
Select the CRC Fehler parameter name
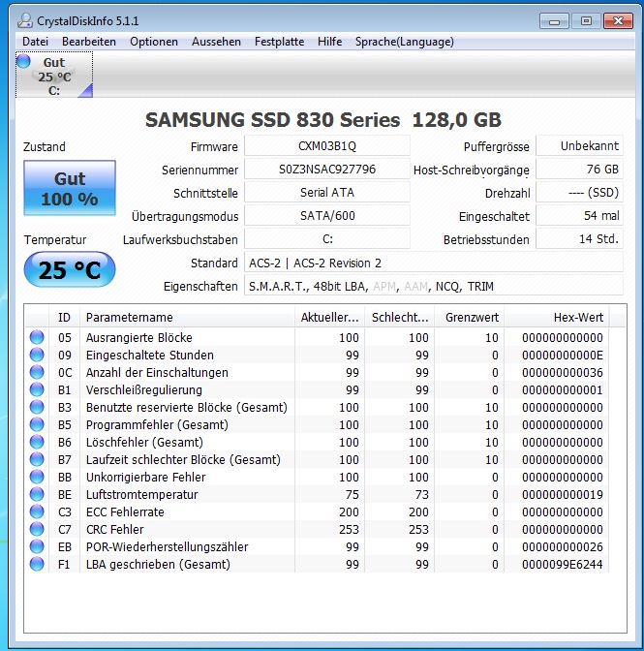[x=115, y=529]
